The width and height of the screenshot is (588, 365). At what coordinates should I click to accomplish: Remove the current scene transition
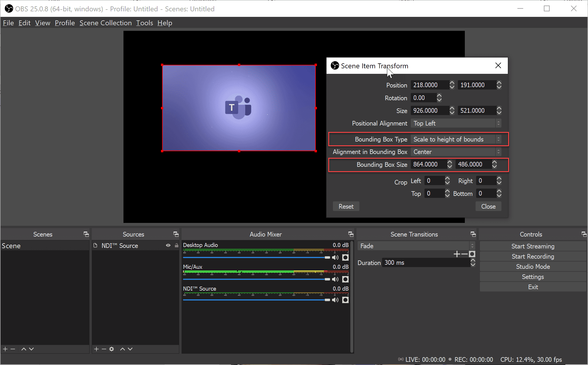point(464,254)
